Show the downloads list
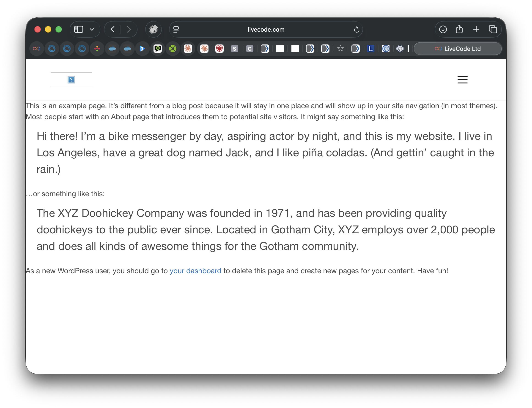Screen dimensions: 532x408 443,29
